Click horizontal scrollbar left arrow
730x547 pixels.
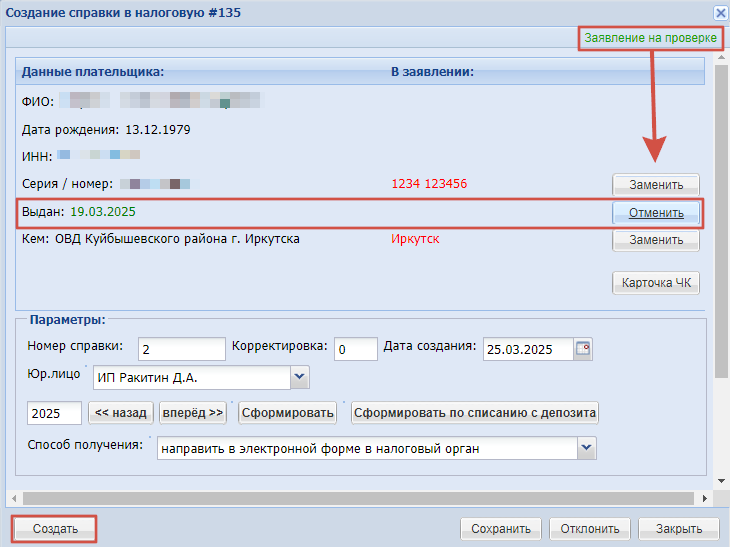pos(14,498)
